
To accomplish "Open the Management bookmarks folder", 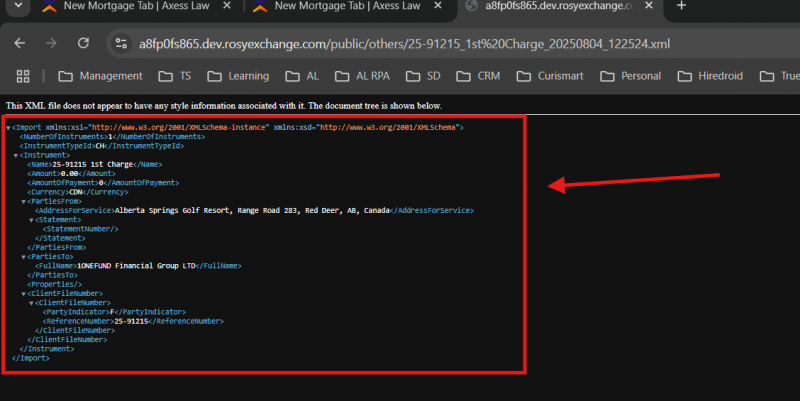I will [100, 76].
